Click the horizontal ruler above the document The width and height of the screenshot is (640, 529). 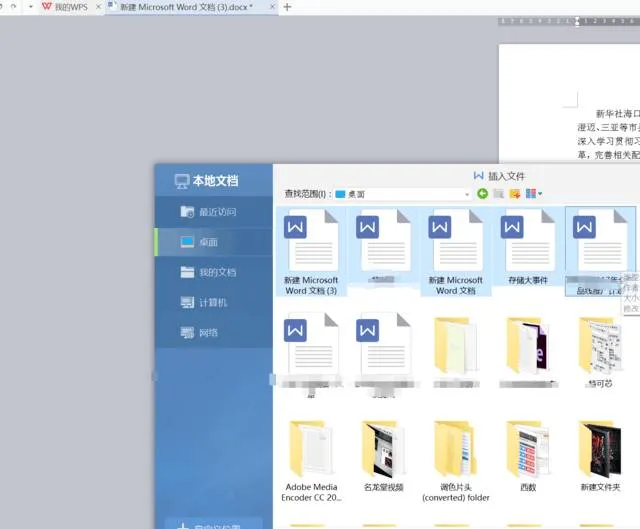[x=569, y=22]
